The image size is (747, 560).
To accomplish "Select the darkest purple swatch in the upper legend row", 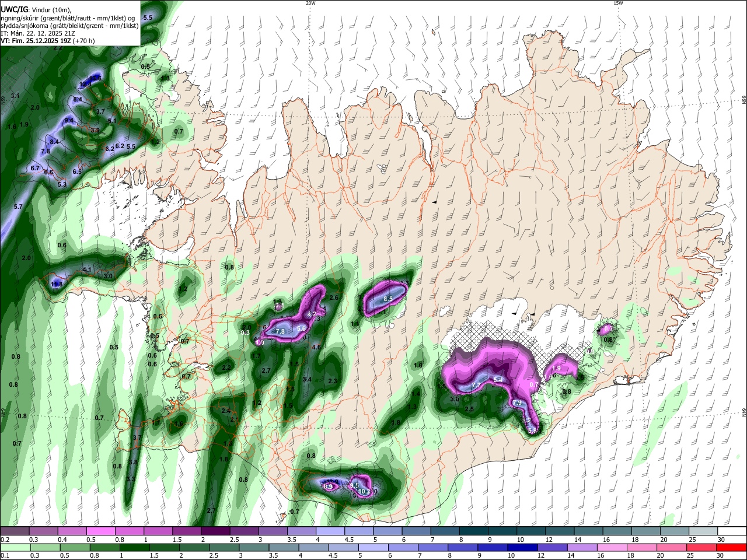I will click(215, 531).
